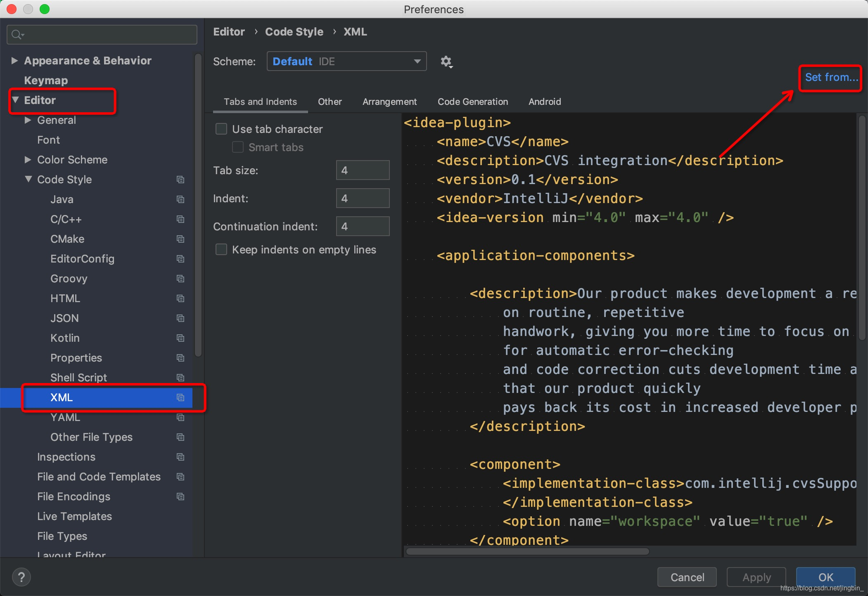This screenshot has width=868, height=596.
Task: Expand the Appearance & Behavior section
Action: [x=14, y=61]
